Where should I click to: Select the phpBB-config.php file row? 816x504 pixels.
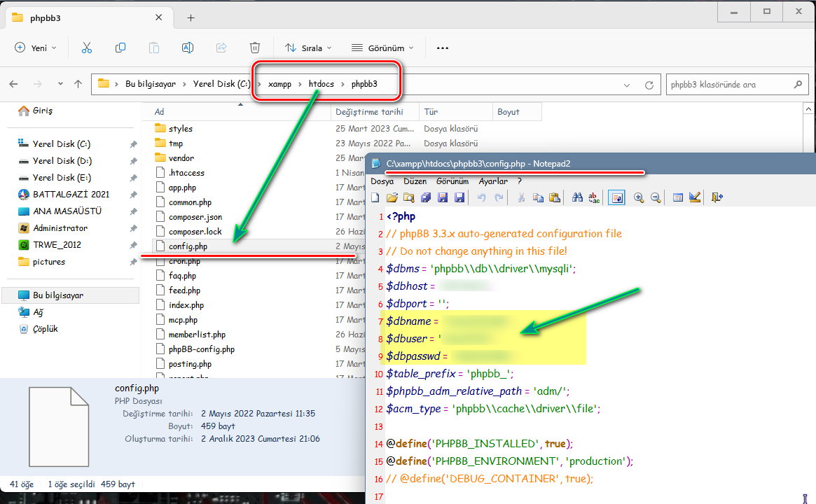[x=258, y=349]
